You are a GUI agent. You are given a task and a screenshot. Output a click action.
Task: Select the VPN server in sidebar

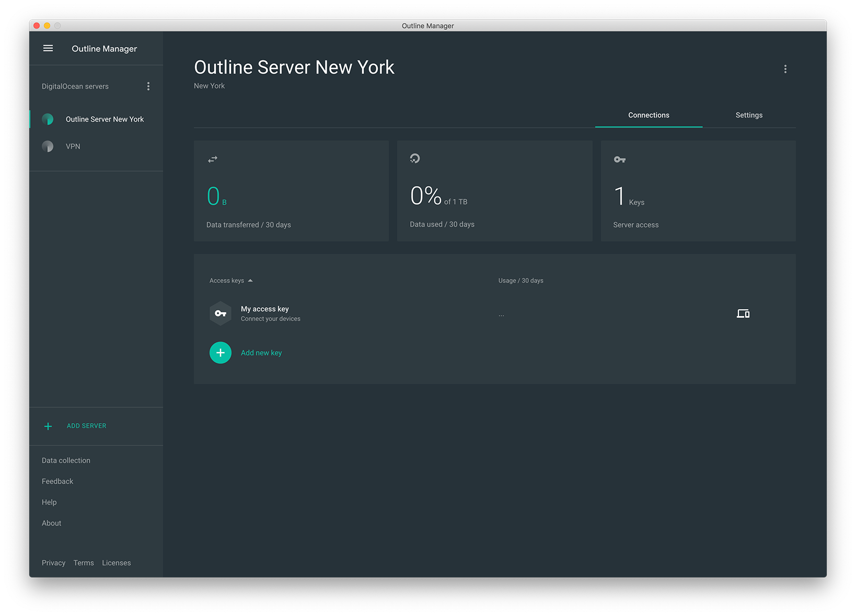click(x=96, y=146)
